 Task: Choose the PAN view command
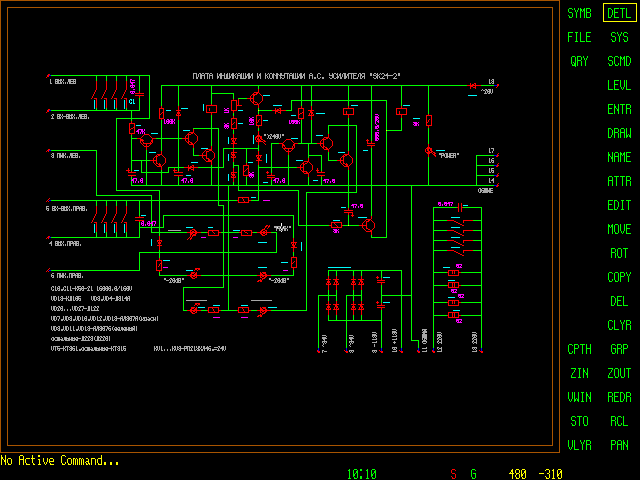(x=619, y=445)
